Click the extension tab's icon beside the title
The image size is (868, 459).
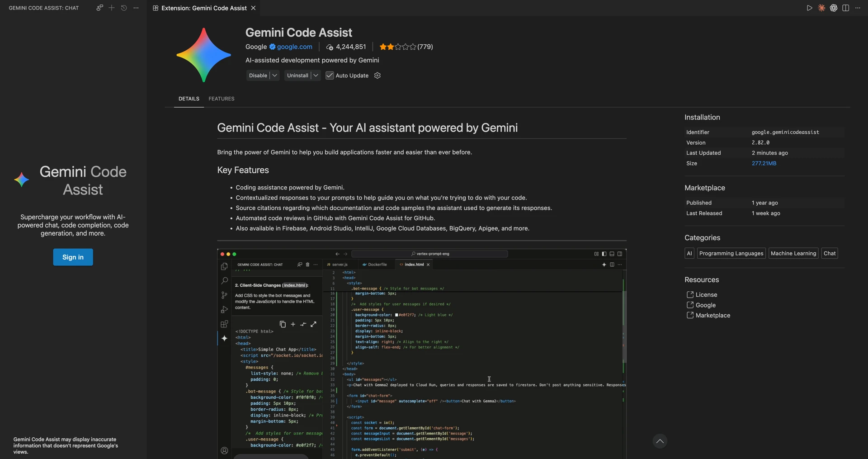(x=156, y=8)
